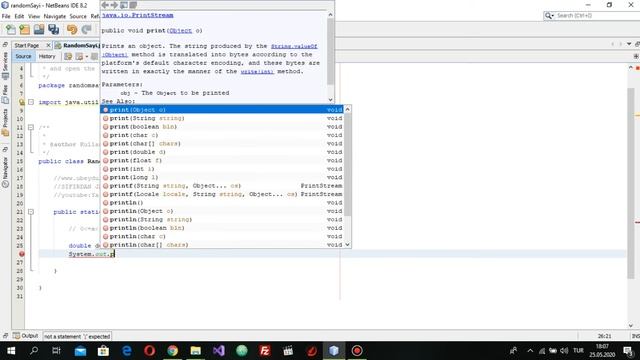Screen dimensions: 640x360
Task: Open Javadoc in external browser icon
Action: 124,5
